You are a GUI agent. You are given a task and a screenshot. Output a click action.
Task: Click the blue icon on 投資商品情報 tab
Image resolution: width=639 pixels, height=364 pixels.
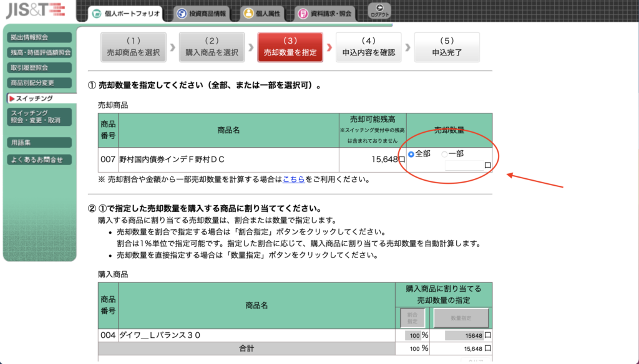tap(182, 13)
